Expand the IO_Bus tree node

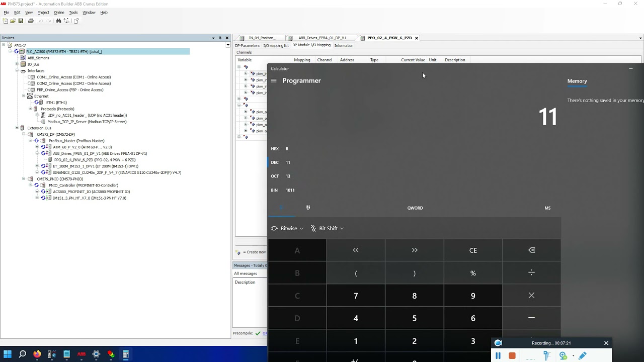17,64
